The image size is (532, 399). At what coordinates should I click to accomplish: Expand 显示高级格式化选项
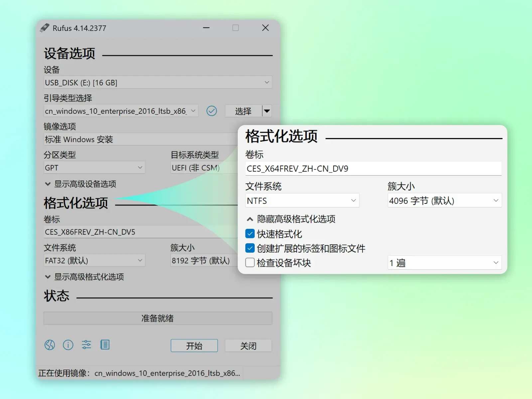84,277
